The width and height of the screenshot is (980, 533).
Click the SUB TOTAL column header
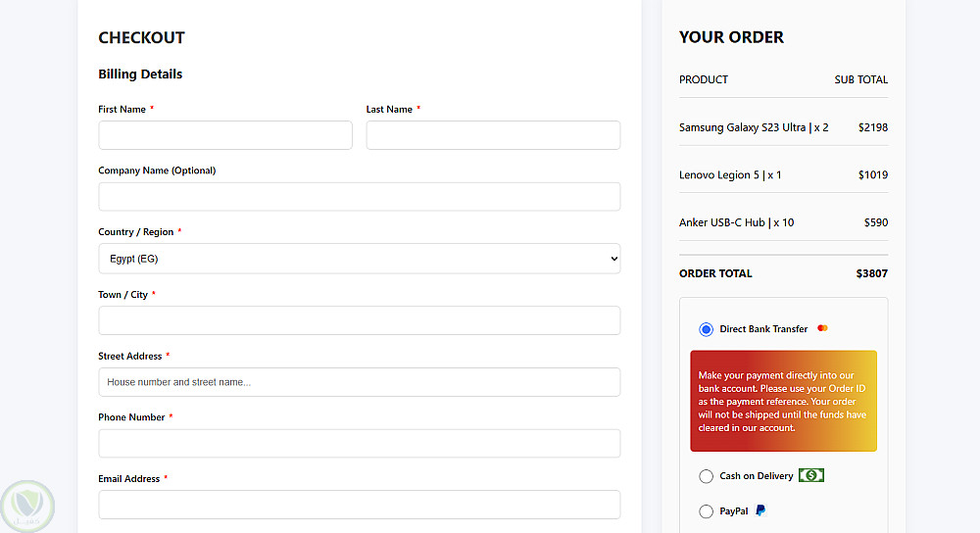[861, 80]
